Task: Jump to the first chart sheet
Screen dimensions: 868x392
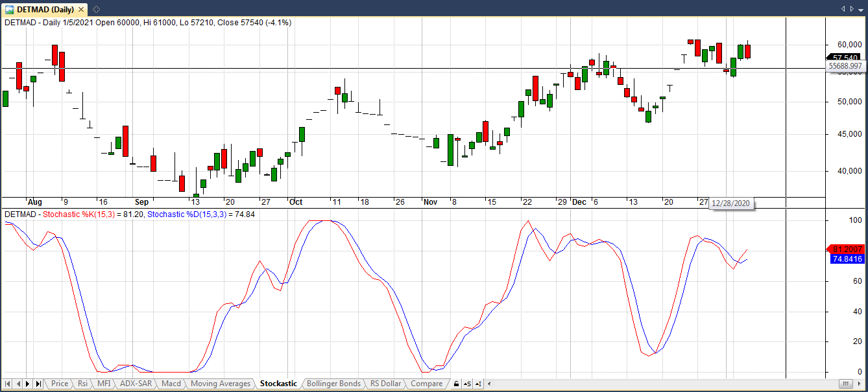Action: [7, 384]
